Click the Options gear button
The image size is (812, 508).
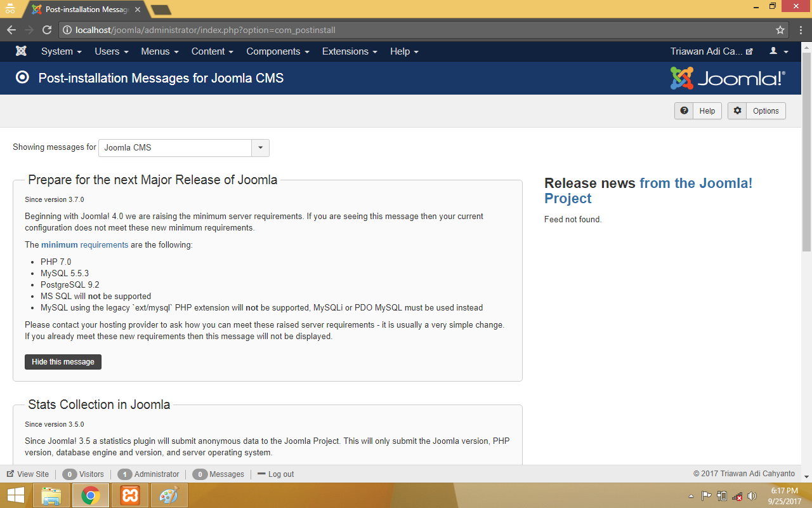pyautogui.click(x=757, y=110)
